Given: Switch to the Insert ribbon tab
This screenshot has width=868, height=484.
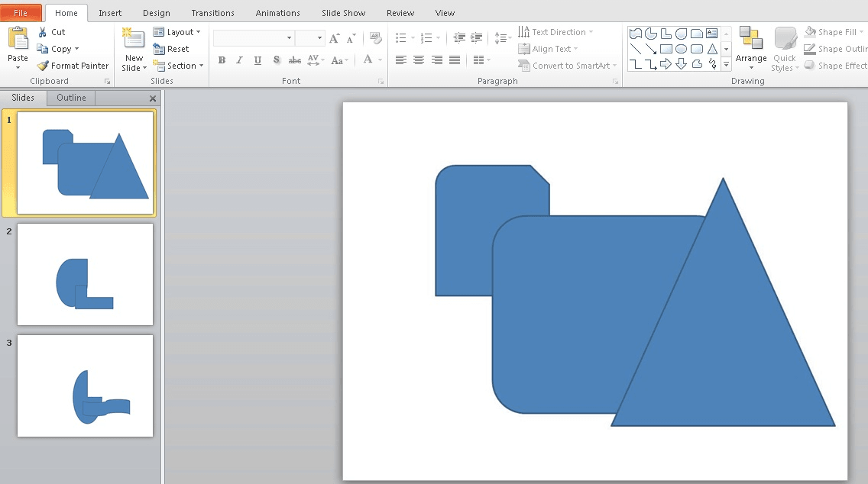Looking at the screenshot, I should click(109, 13).
